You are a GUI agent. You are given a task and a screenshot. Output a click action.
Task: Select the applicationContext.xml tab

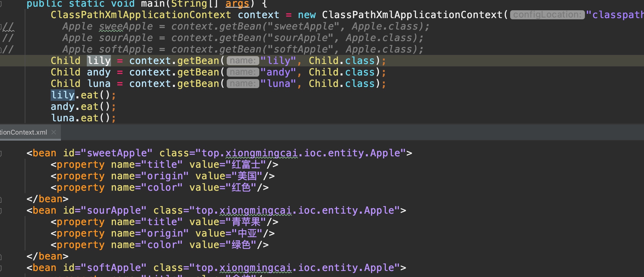click(x=24, y=132)
